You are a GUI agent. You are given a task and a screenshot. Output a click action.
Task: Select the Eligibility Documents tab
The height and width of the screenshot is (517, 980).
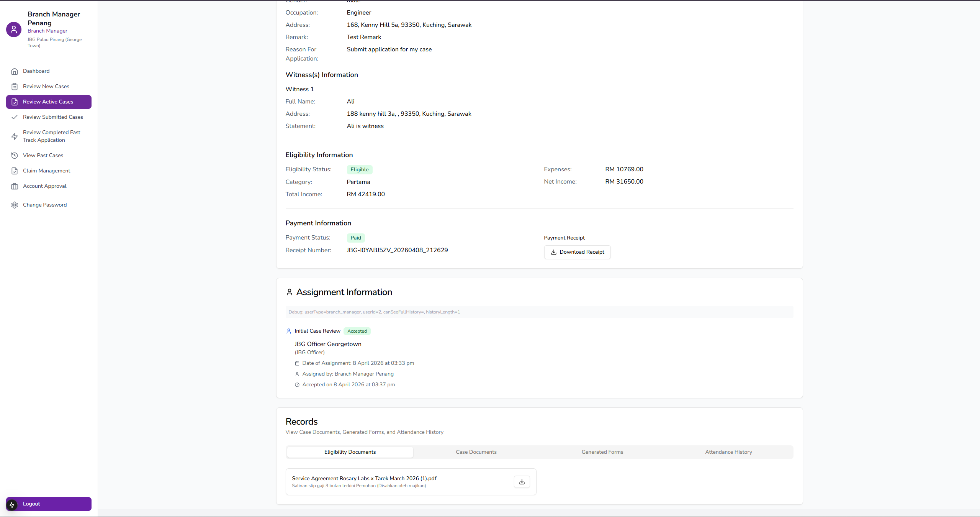pos(350,452)
